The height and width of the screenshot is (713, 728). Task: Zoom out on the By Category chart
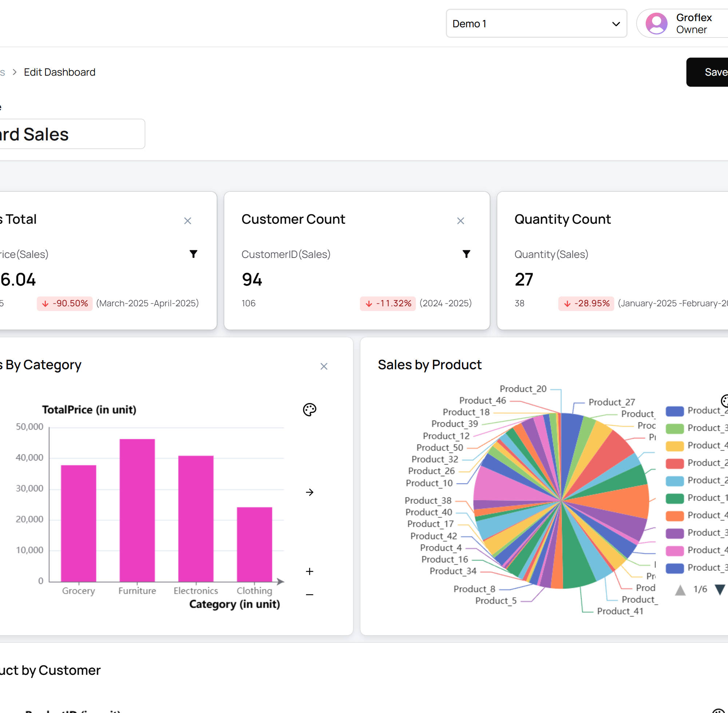pyautogui.click(x=309, y=594)
